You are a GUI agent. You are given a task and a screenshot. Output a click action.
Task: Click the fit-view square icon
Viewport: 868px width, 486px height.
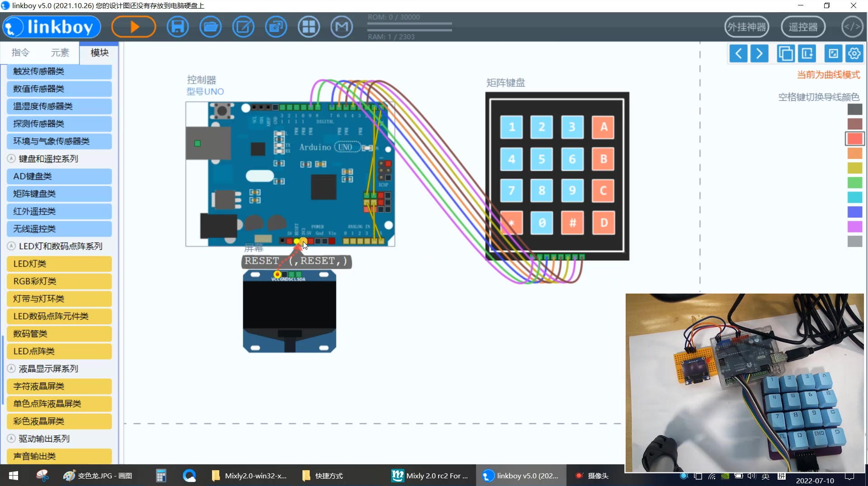click(833, 54)
